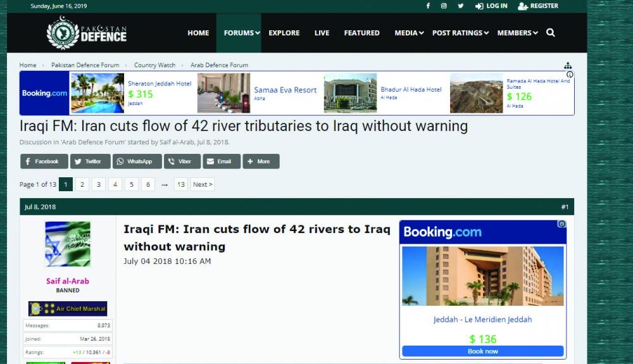Open the Featured menu item
Viewport: 633px width, 364px height.
361,33
